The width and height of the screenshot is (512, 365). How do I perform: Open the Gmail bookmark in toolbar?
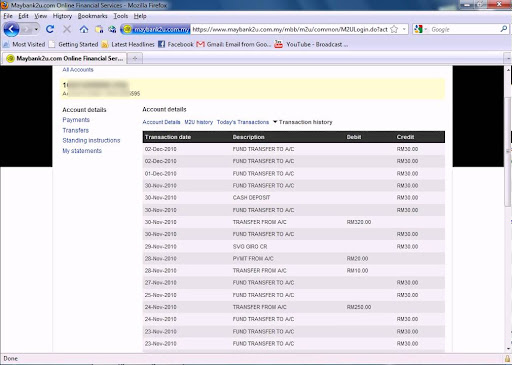[x=234, y=44]
